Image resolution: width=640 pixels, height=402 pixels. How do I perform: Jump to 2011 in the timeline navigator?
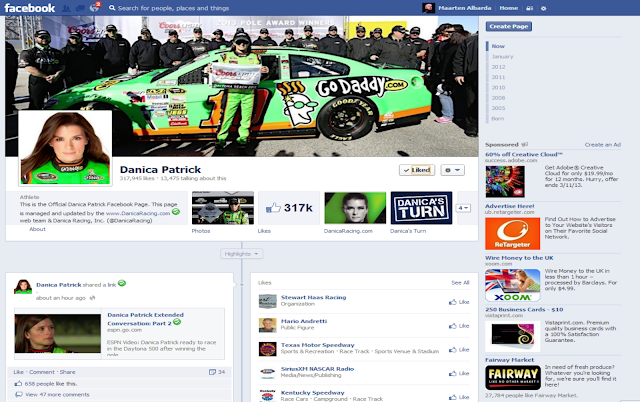498,77
